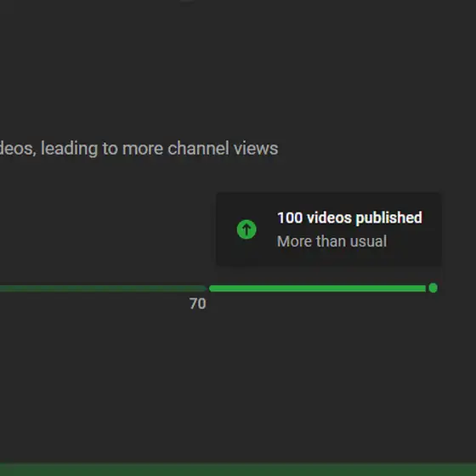Click the word 'videos' in the tooltip heading

[329, 218]
